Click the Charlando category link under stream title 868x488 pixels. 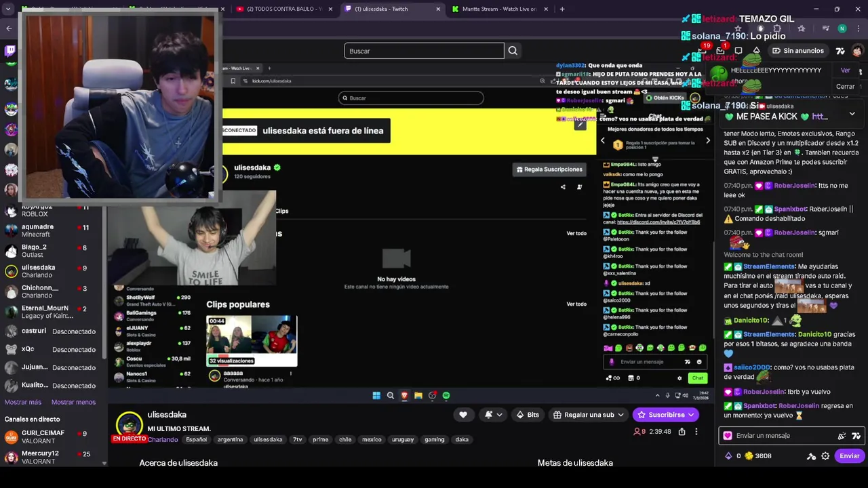pos(163,440)
